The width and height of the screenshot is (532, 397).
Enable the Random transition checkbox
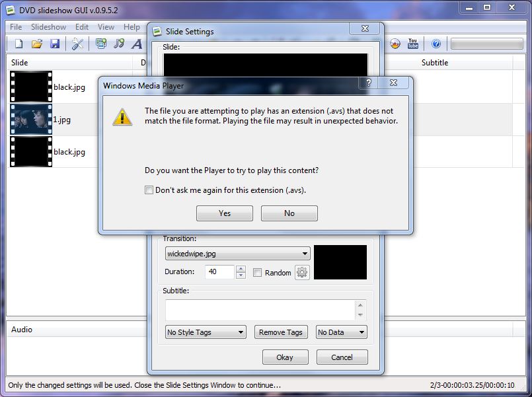tap(258, 273)
